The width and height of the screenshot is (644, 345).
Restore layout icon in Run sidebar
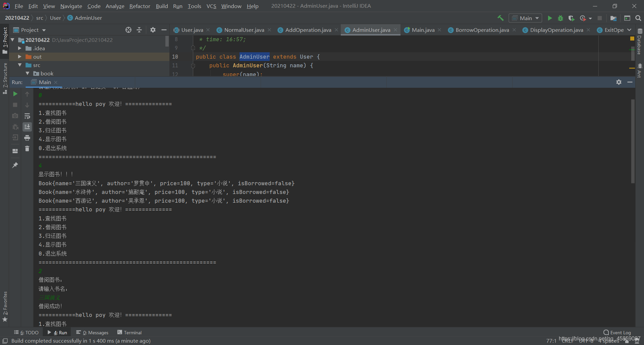coord(15,151)
